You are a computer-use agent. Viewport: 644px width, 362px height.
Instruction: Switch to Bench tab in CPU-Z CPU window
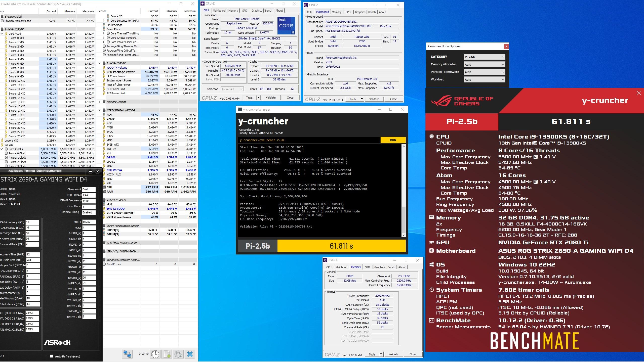pyautogui.click(x=268, y=11)
